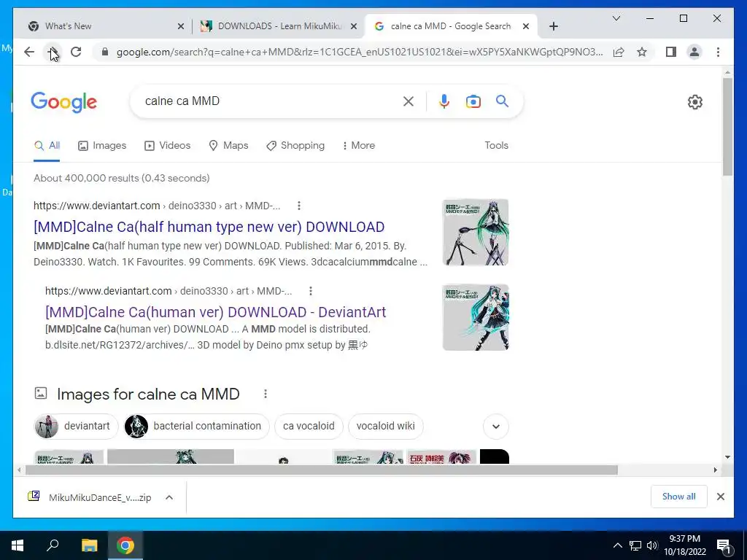
Task: Filter images by bacterial contamination chip
Action: [x=196, y=426]
